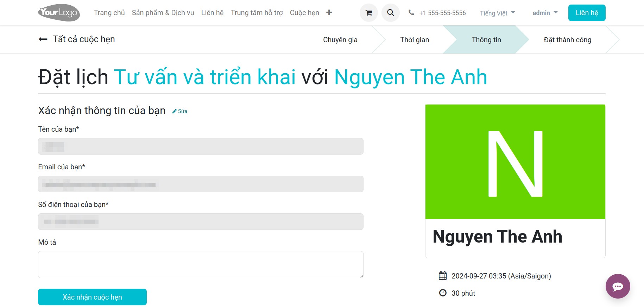This screenshot has width=644, height=307.
Task: Open Trung tâm hỗ trợ page
Action: (x=257, y=13)
